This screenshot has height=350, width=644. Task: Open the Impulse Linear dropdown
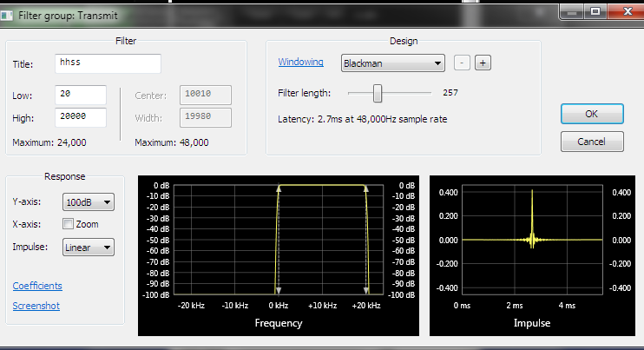(89, 248)
